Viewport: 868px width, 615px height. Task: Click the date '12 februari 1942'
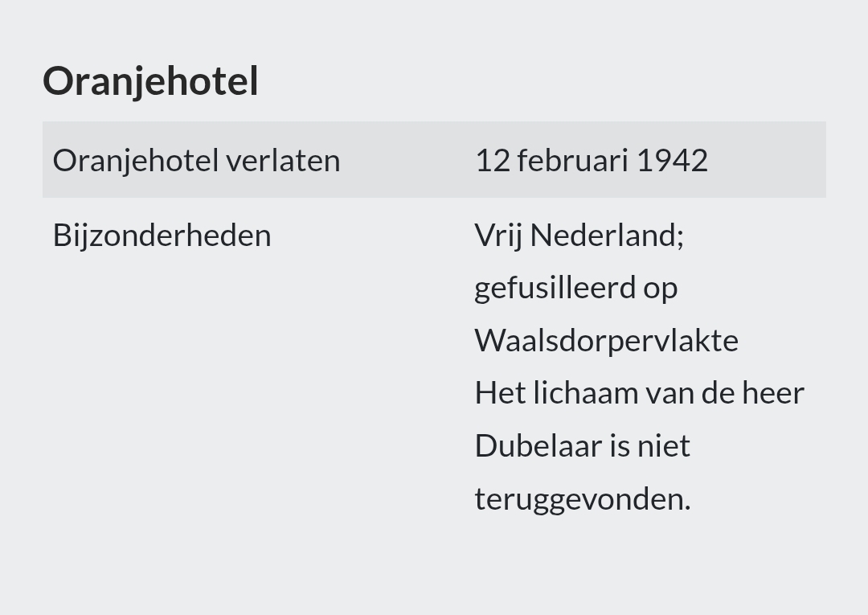592,161
